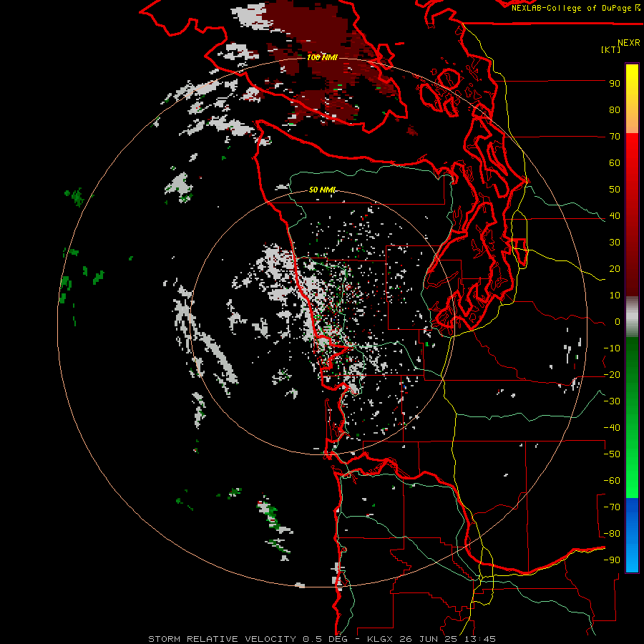
Task: Click the -60 value on velocity scale
Action: (612, 481)
